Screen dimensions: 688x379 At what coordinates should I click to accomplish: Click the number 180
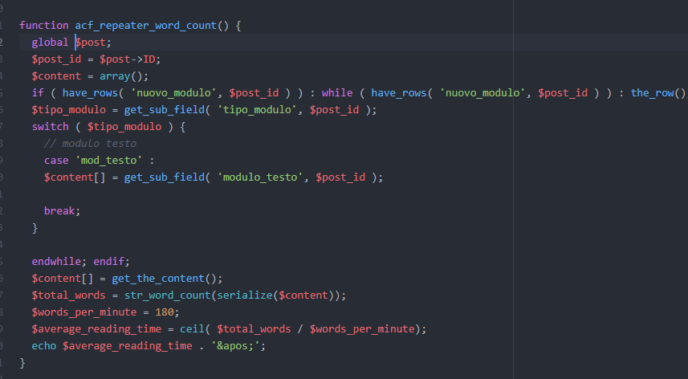165,312
